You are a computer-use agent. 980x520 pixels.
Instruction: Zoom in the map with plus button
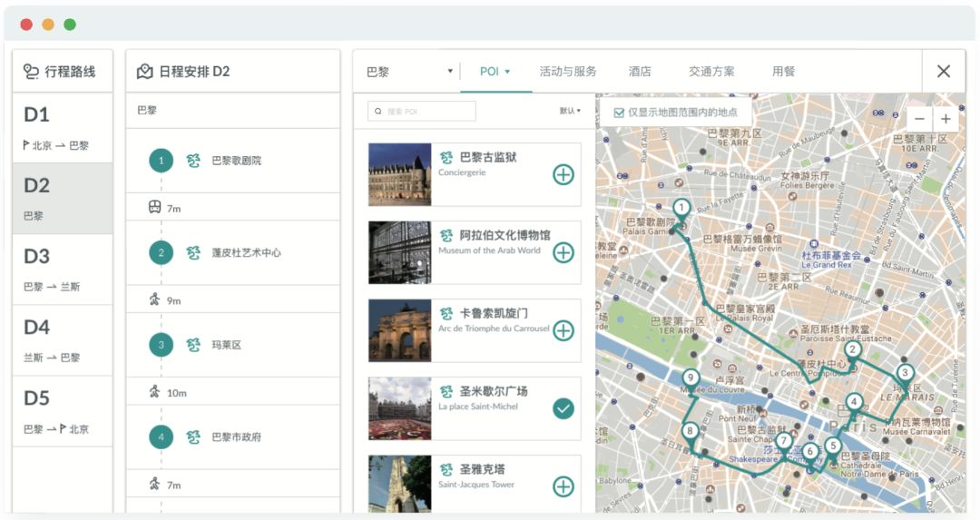(946, 119)
